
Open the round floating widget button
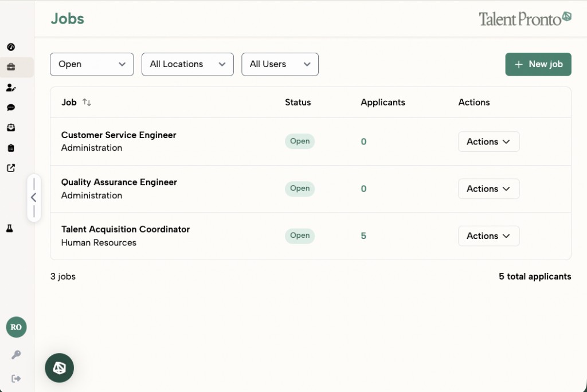click(59, 368)
